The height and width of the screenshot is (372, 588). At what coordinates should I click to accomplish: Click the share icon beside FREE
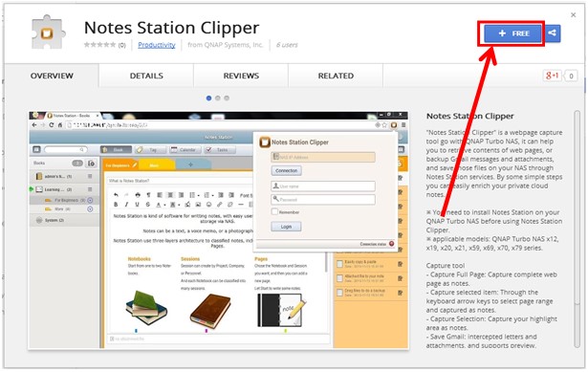point(552,33)
